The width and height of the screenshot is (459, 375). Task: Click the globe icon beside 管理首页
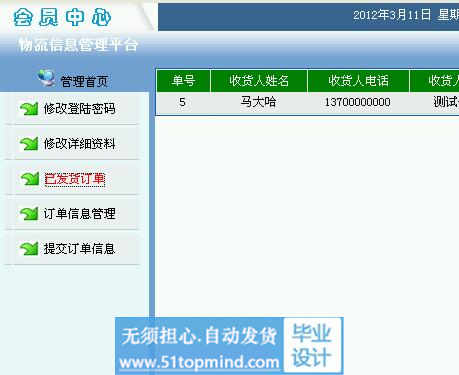[x=46, y=78]
